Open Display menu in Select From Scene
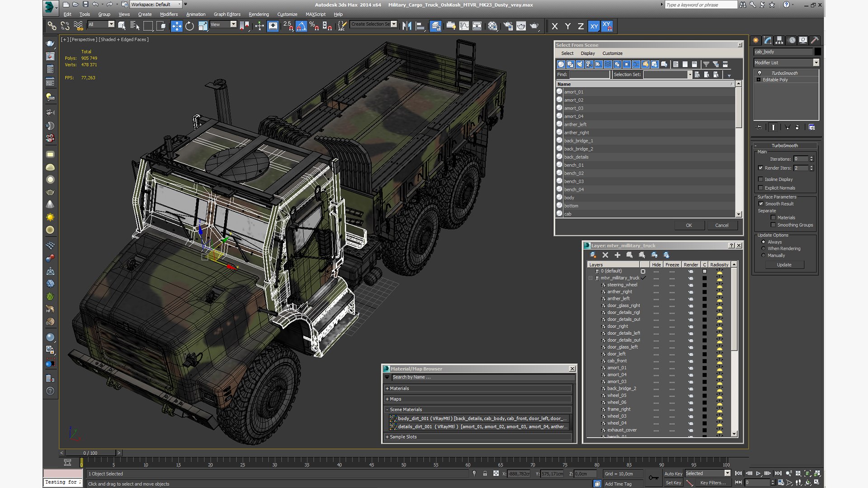 coord(588,53)
